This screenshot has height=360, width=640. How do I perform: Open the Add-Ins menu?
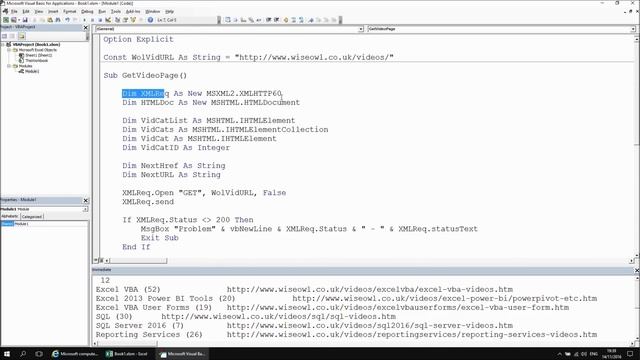point(133,11)
